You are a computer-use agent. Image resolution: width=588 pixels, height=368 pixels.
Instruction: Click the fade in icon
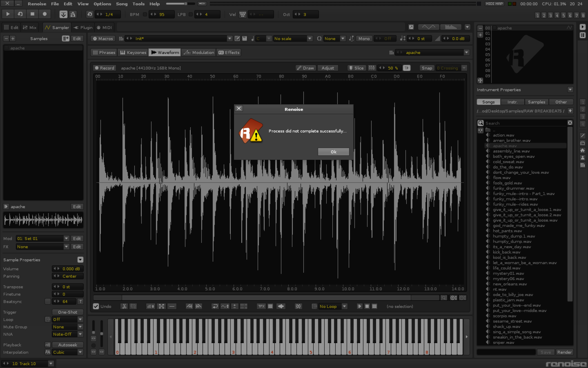point(189,306)
